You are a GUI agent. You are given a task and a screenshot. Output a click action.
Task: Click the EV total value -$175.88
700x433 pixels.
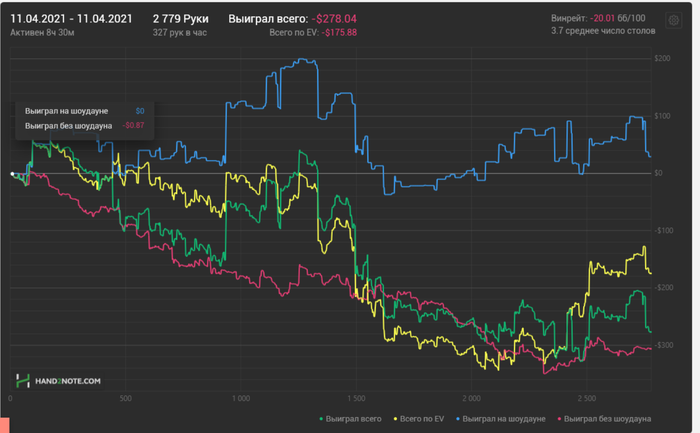tap(339, 33)
